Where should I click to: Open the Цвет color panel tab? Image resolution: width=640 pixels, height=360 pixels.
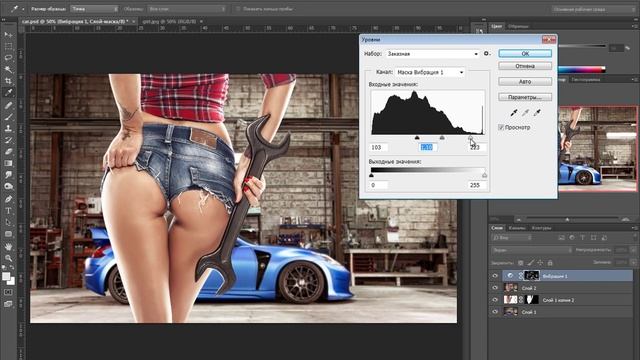tap(496, 26)
